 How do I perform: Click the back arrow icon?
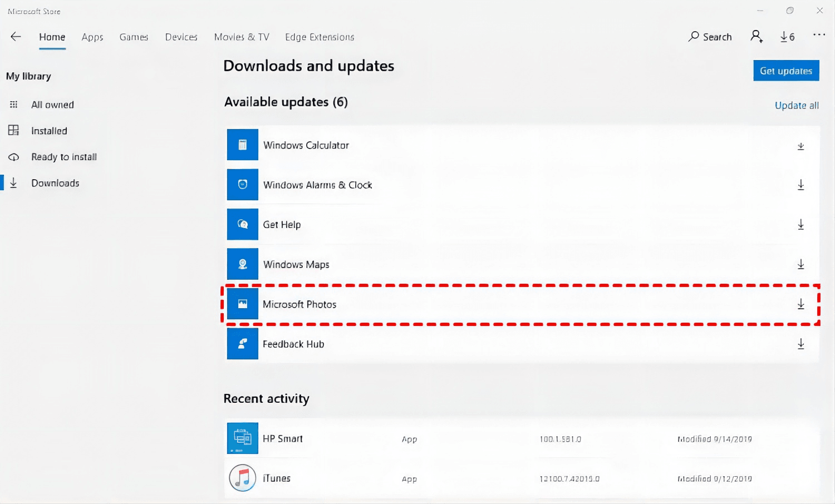coord(16,37)
